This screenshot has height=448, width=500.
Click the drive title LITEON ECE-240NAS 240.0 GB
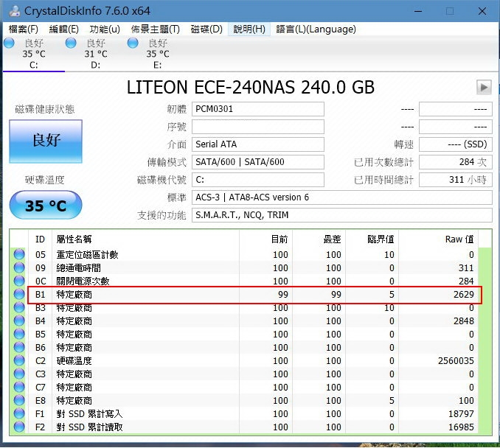[250, 87]
